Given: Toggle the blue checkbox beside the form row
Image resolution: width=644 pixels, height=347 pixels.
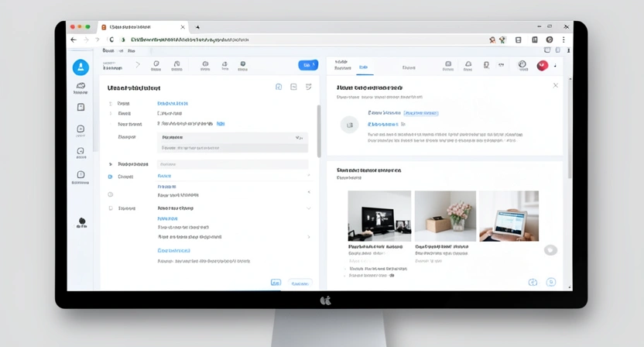Looking at the screenshot, I should [x=111, y=177].
